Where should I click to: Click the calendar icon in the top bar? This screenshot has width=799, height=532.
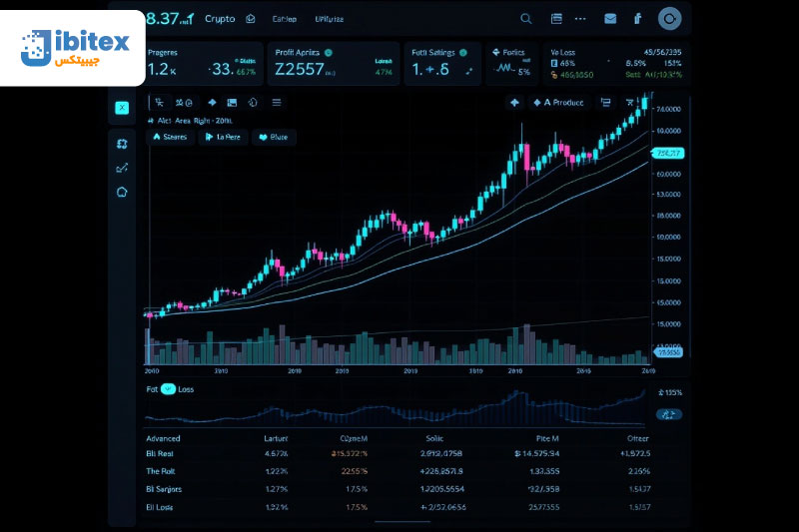[x=556, y=19]
